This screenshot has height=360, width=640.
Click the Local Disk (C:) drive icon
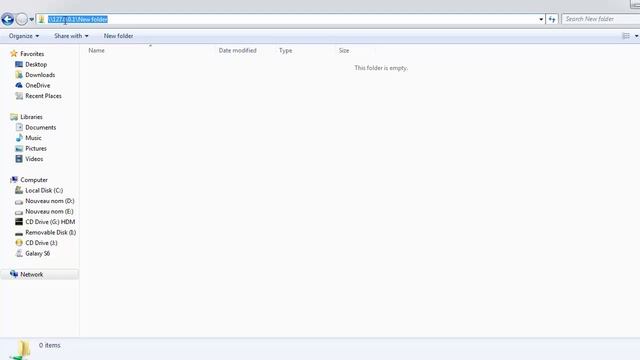tap(19, 190)
